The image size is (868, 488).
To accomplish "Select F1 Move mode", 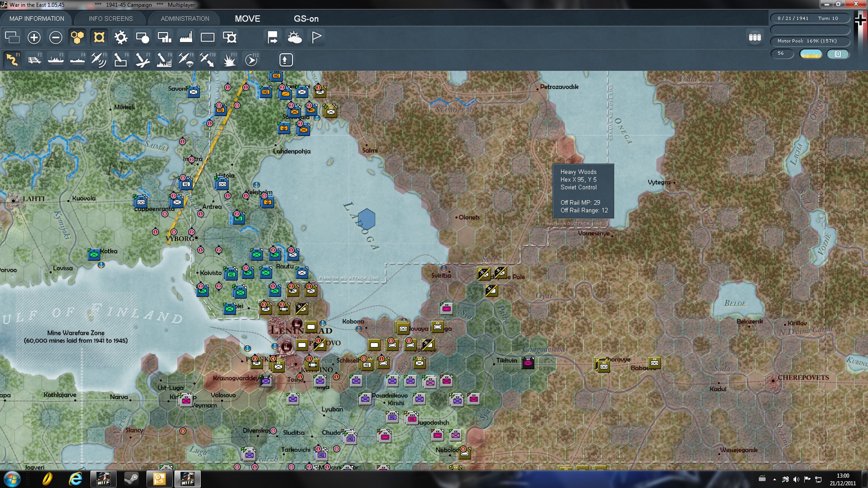I will coord(12,60).
